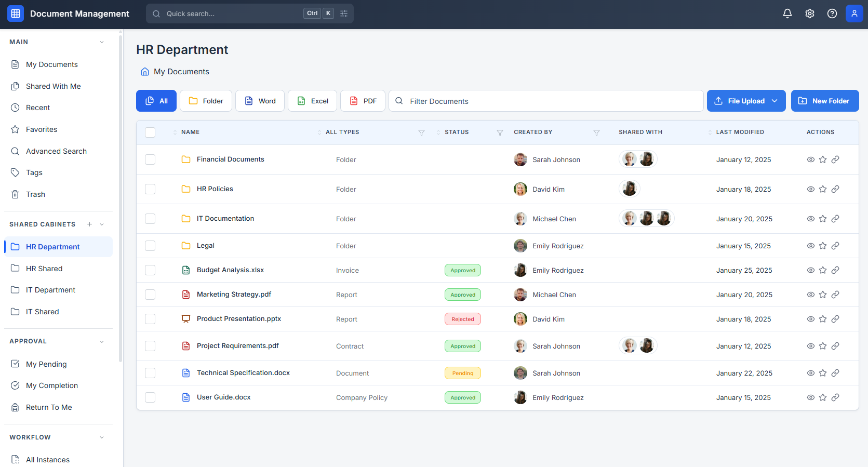
Task: Open the Created By column filter
Action: [596, 132]
